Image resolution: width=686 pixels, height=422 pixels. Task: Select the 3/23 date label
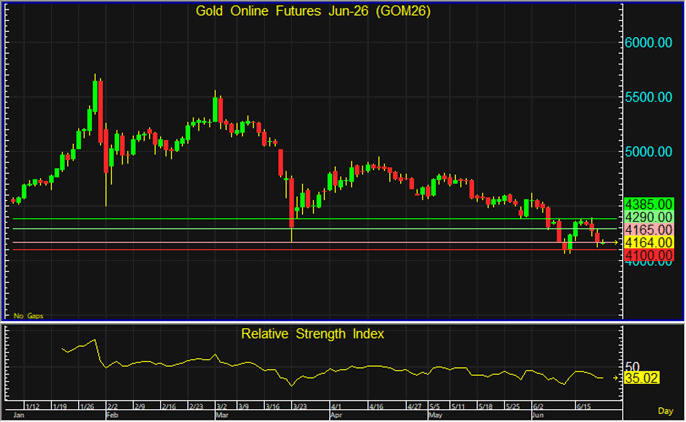coord(300,407)
